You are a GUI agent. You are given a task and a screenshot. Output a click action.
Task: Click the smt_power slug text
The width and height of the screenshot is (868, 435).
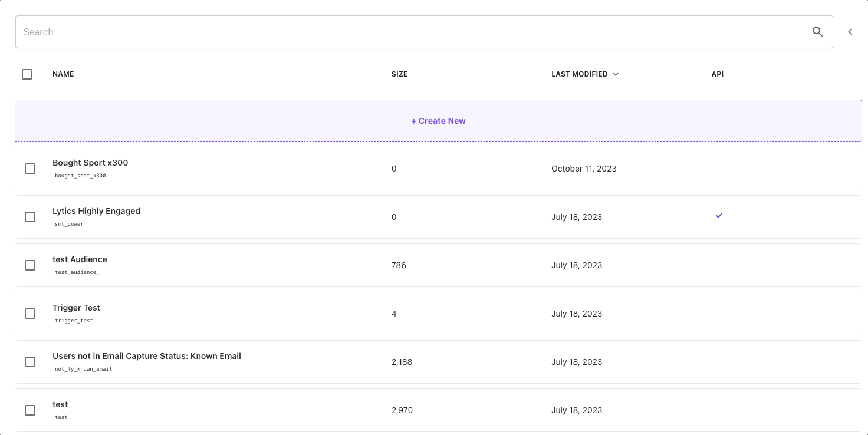coord(69,224)
